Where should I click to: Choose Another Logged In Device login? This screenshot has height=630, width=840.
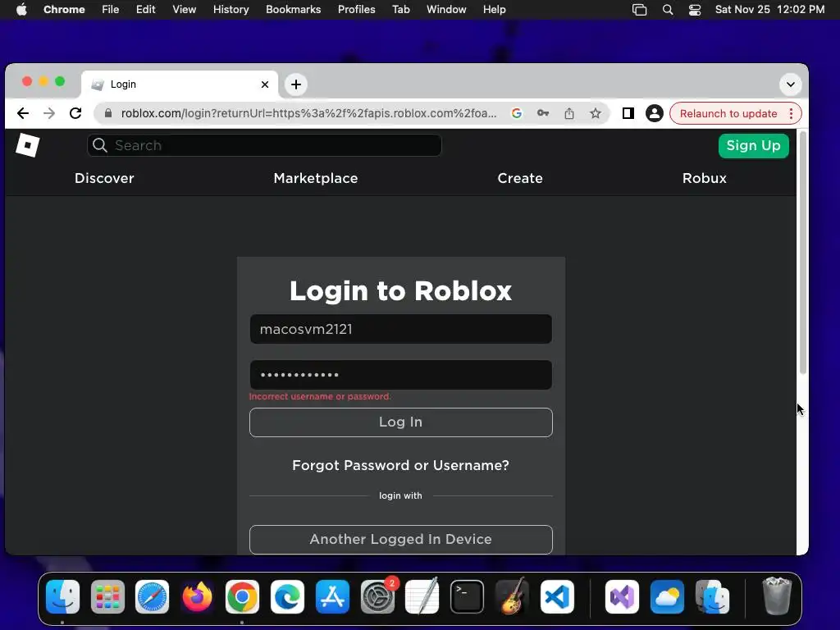400,540
